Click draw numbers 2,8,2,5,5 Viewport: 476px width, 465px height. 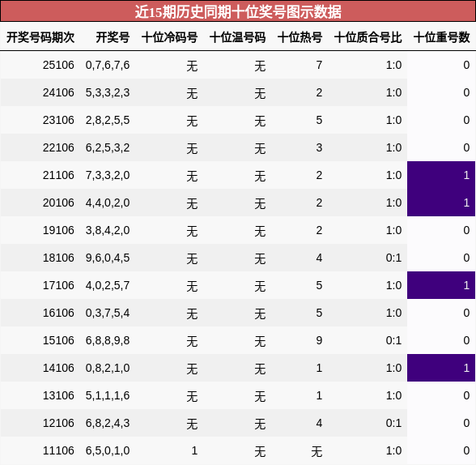tap(108, 120)
